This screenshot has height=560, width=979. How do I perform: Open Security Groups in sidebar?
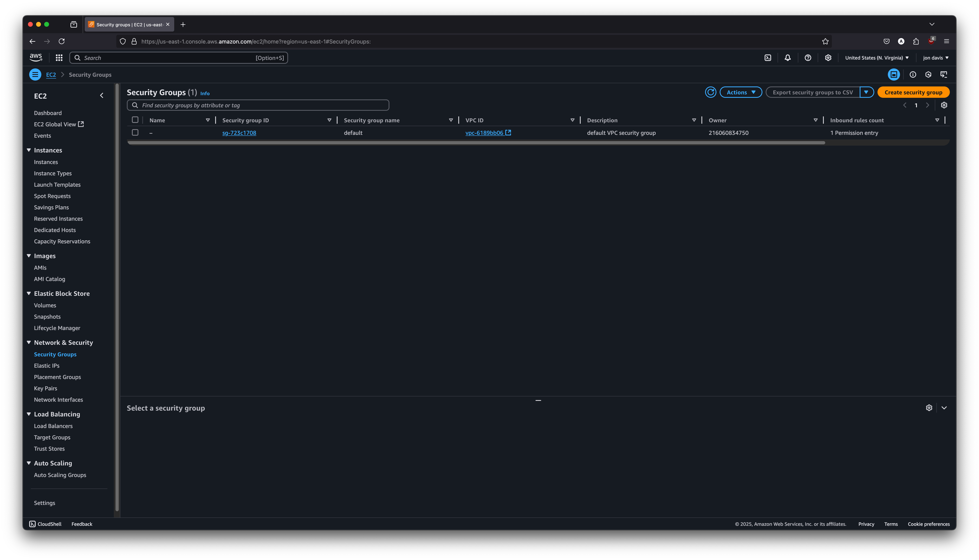[55, 354]
